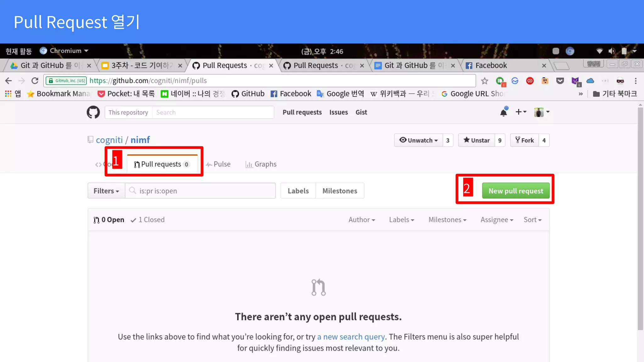Click the browser reload icon
This screenshot has width=644, height=362.
pyautogui.click(x=35, y=81)
